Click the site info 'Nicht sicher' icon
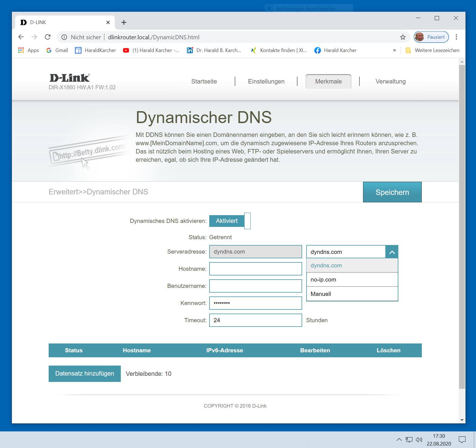This screenshot has width=476, height=448. click(x=64, y=37)
